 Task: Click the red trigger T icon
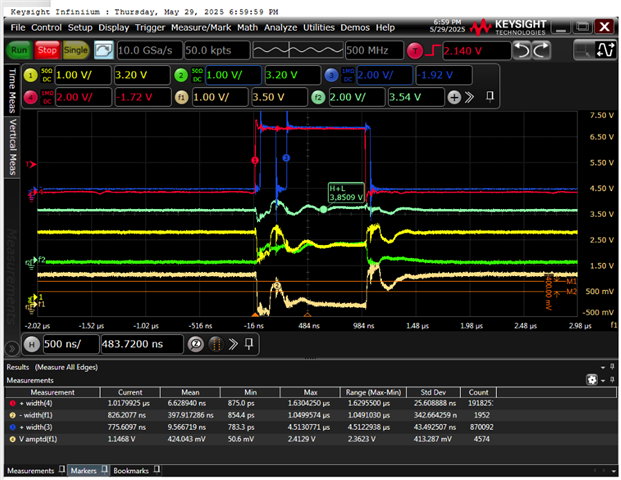[415, 51]
